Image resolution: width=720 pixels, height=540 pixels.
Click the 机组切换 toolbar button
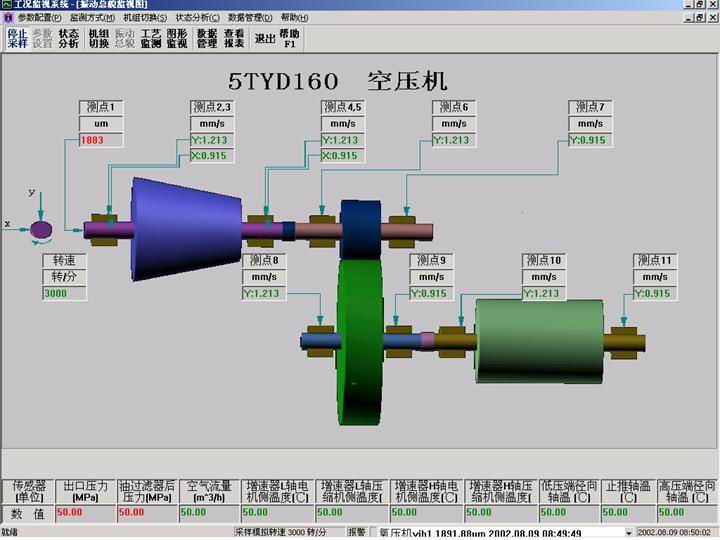click(98, 38)
